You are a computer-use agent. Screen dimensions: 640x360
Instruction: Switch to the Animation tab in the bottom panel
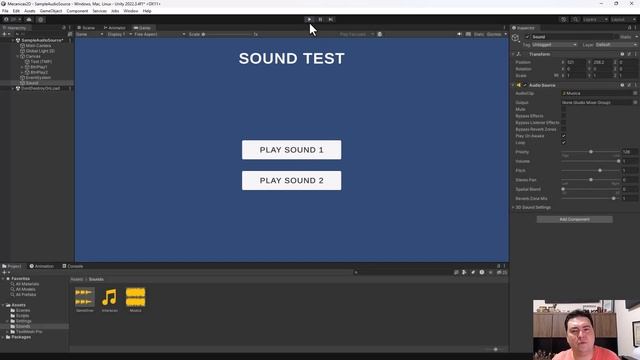coord(41,266)
